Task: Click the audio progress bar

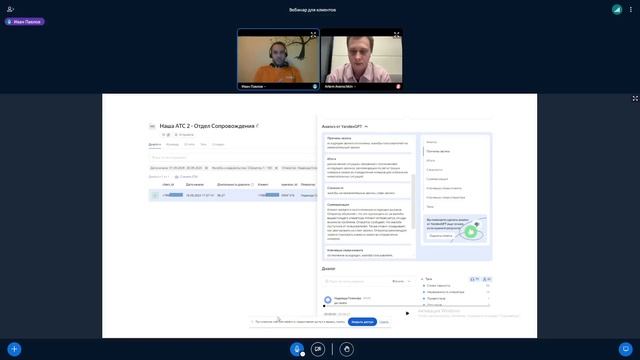Action: (406, 306)
